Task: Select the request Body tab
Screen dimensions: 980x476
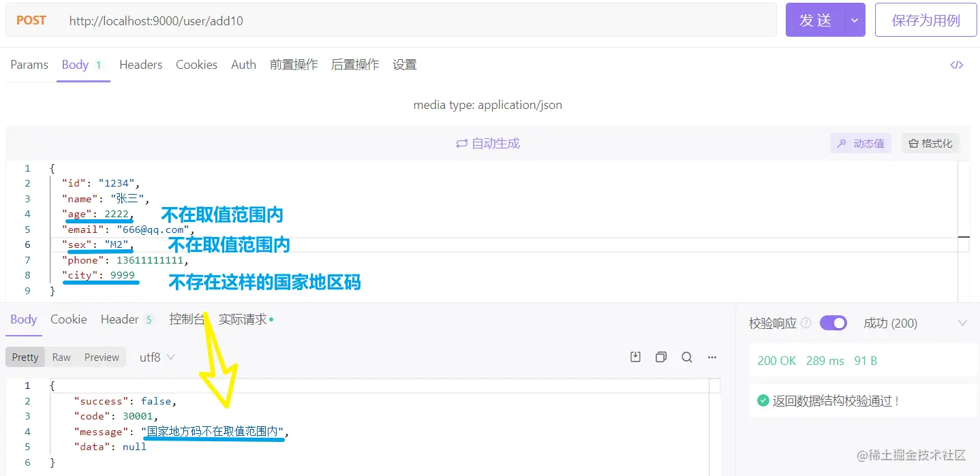Action: [82, 65]
